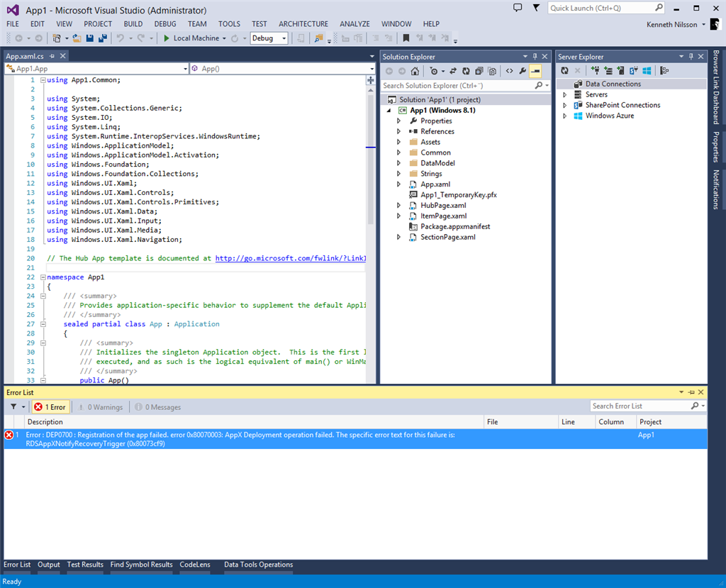This screenshot has width=726, height=588.
Task: Toggle the 0 Warnings filter
Action: coord(100,407)
